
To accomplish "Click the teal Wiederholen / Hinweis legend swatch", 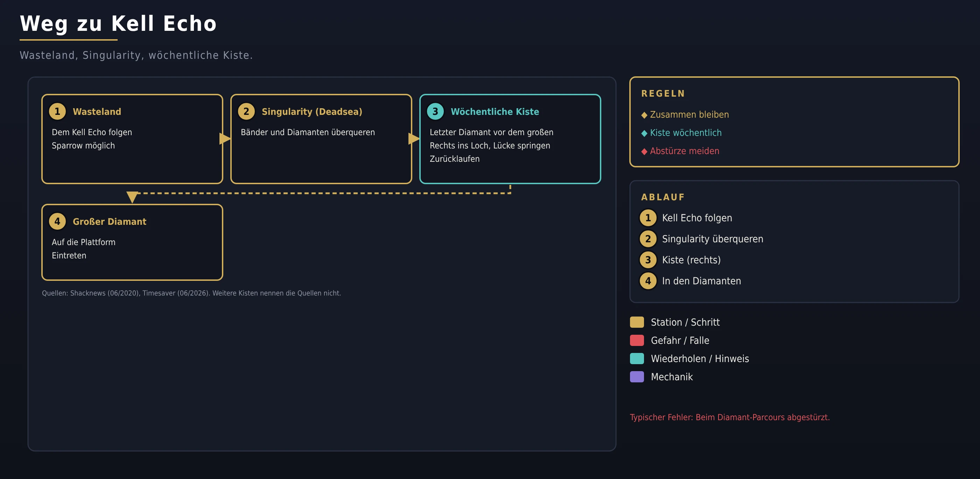I will click(x=637, y=359).
